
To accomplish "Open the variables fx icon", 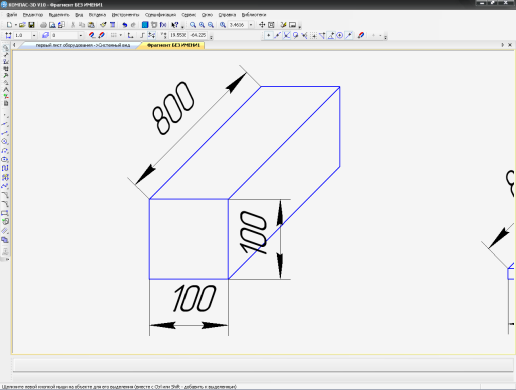I will point(163,25).
